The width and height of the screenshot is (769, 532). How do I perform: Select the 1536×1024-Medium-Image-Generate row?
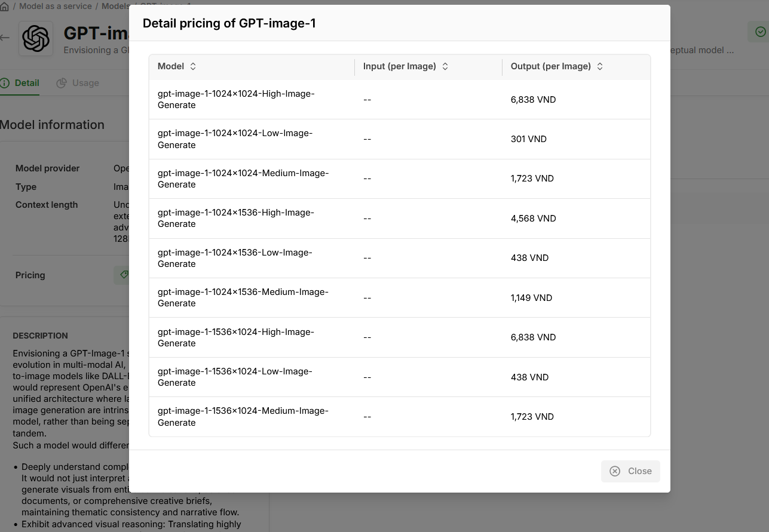[x=243, y=416]
